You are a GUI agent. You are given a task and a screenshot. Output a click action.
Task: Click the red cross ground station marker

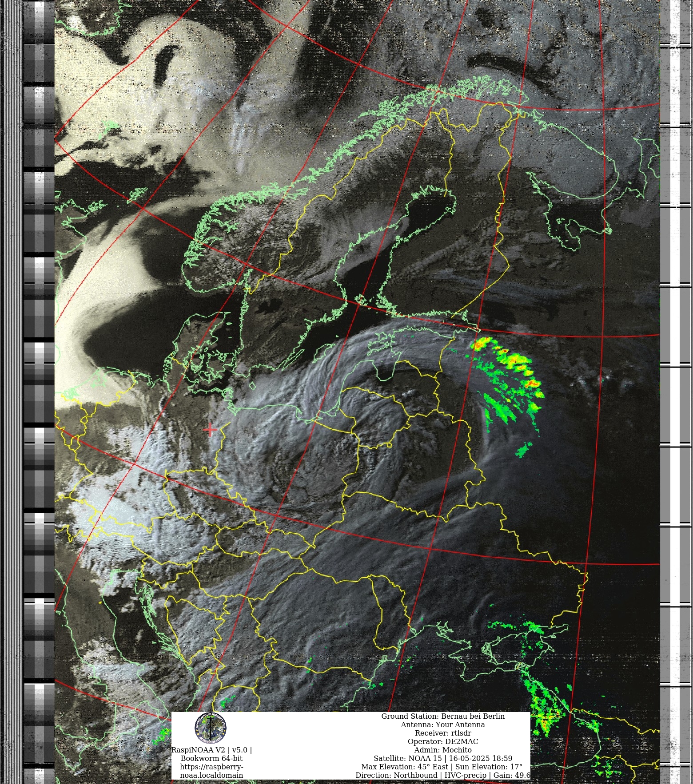click(x=210, y=430)
